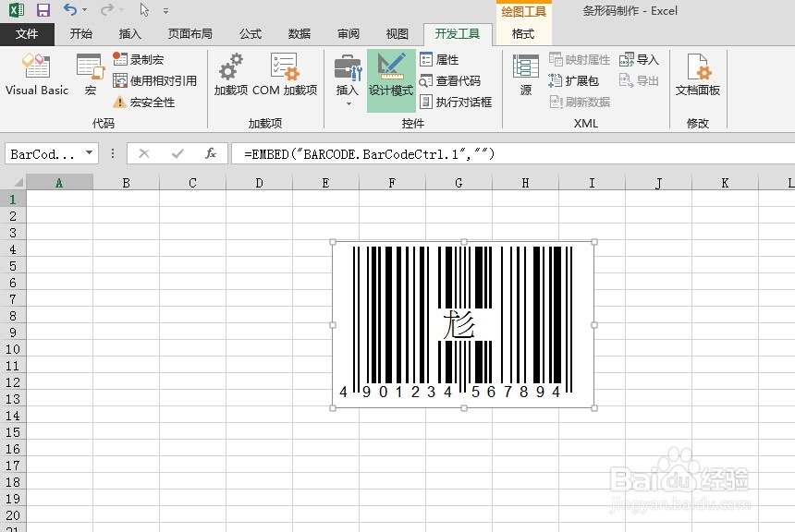
Task: Click barcode's bottom-center handle
Action: tap(463, 408)
